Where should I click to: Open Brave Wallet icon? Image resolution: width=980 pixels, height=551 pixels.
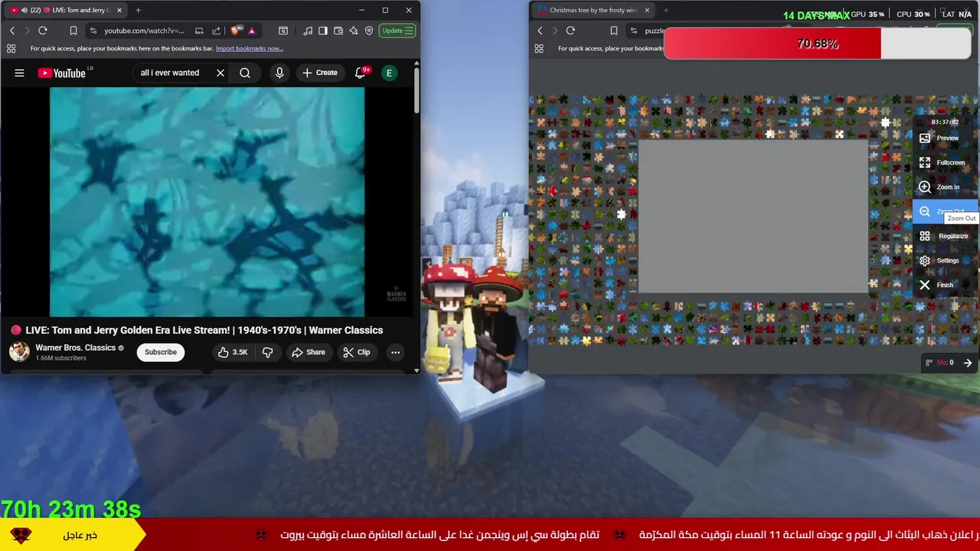click(x=338, y=31)
